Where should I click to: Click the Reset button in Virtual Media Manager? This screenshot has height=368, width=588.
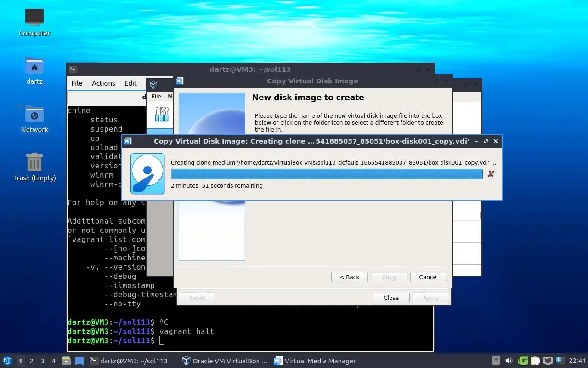tap(197, 298)
